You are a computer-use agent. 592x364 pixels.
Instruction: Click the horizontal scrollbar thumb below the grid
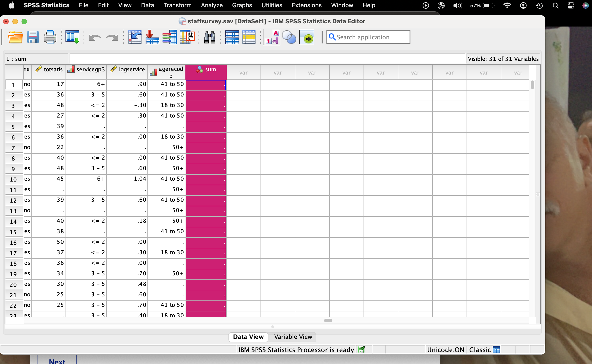click(328, 320)
